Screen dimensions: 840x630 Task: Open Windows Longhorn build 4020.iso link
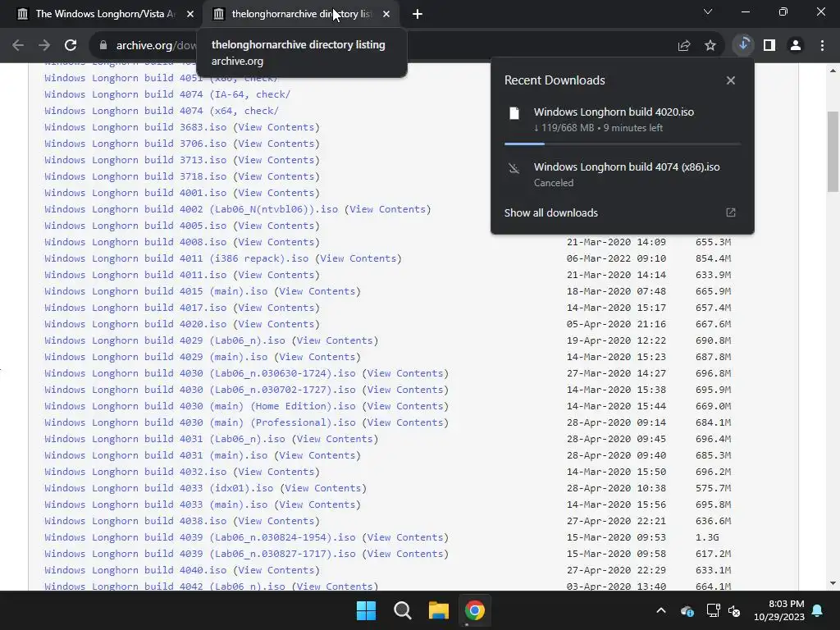click(x=135, y=324)
